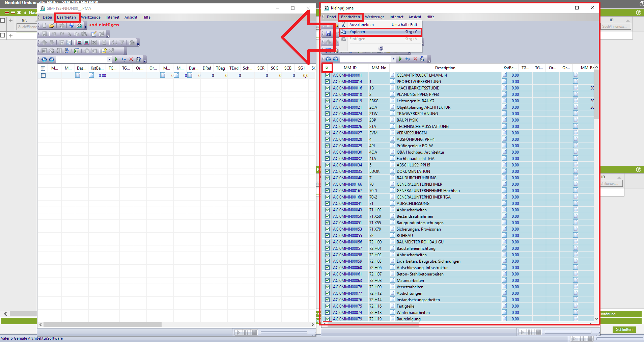Image resolution: width=644 pixels, height=342 pixels.
Task: Click the home icon in Kleinprj.pma navigation bar
Action: [422, 59]
